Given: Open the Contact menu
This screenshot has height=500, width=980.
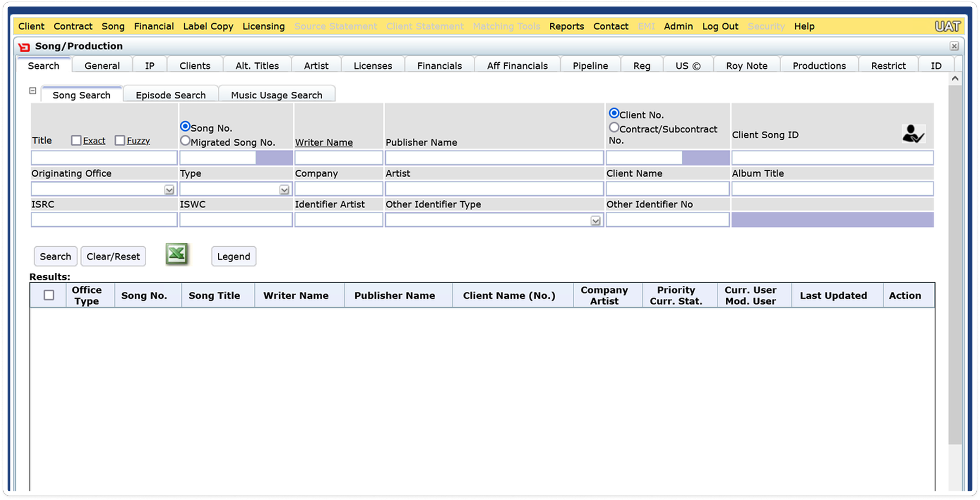Looking at the screenshot, I should [x=611, y=26].
